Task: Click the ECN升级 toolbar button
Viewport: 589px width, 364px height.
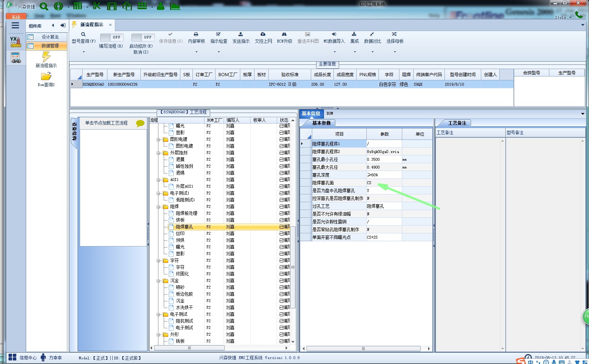Action: click(285, 38)
